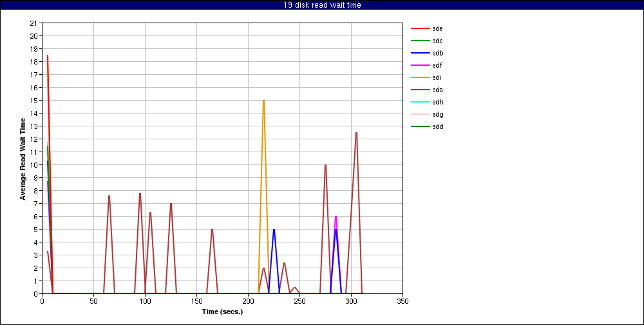Click the magenta sdf peak at 6
The width and height of the screenshot is (644, 325).
[336, 217]
